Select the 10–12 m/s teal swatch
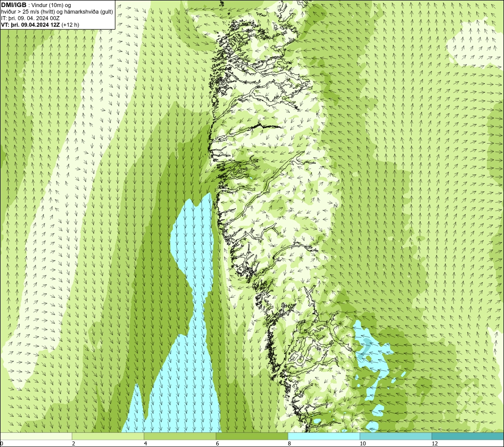This screenshot has height=447, width=504. (396, 436)
